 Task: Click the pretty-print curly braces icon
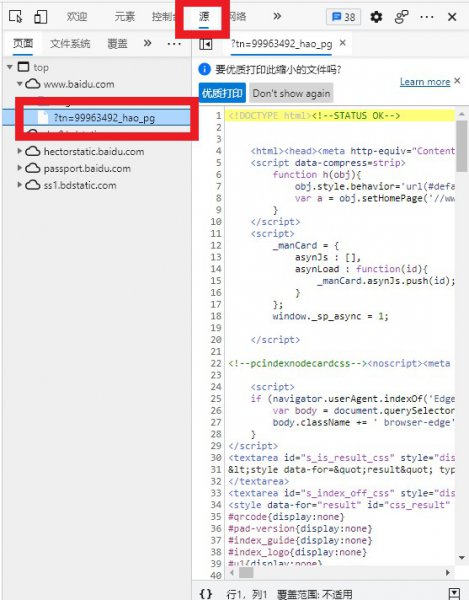pyautogui.click(x=205, y=593)
